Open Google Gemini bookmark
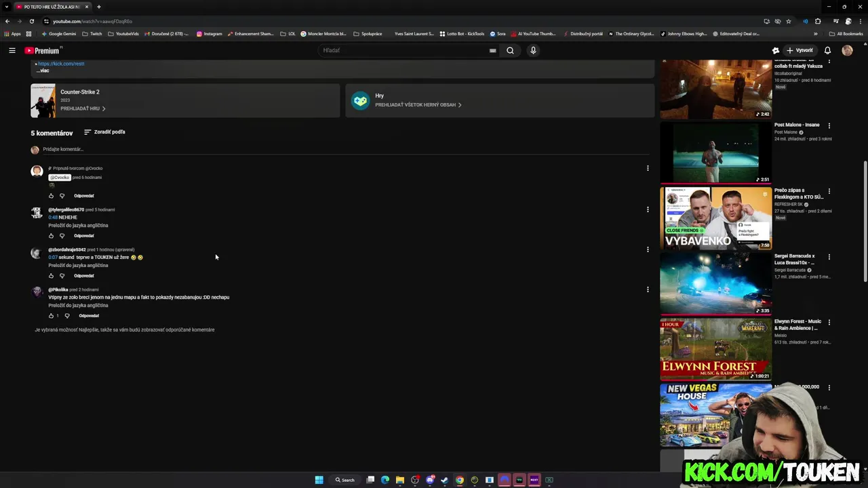This screenshot has width=868, height=488. coord(58,33)
